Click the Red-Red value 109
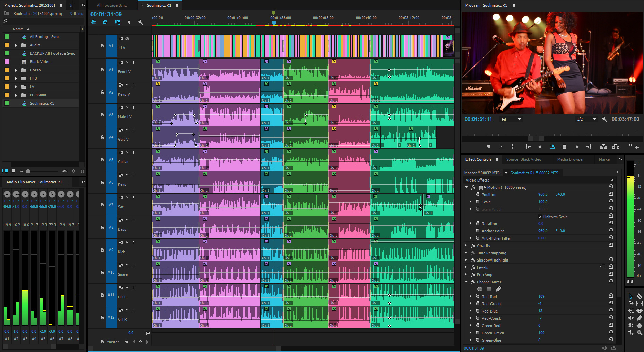This screenshot has height=352, width=644. (541, 297)
